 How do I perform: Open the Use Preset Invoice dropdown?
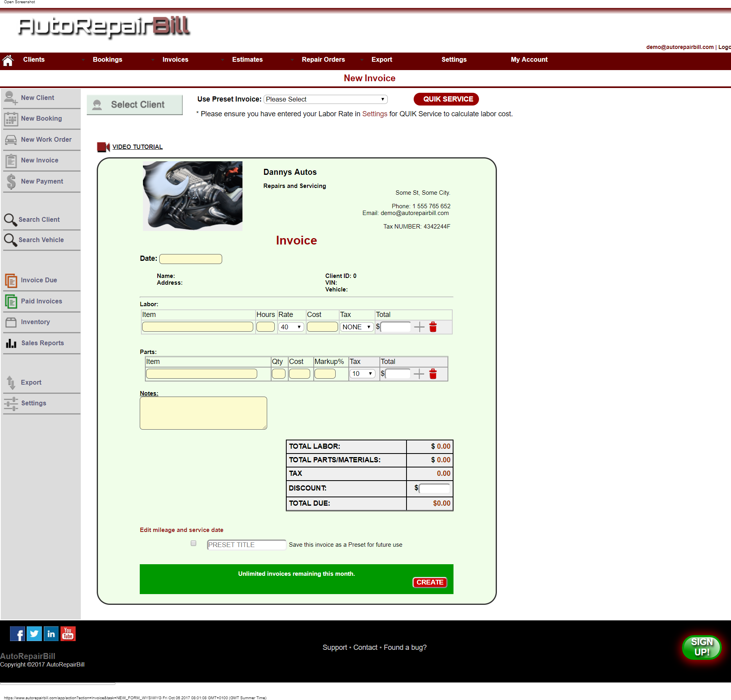[x=325, y=99]
